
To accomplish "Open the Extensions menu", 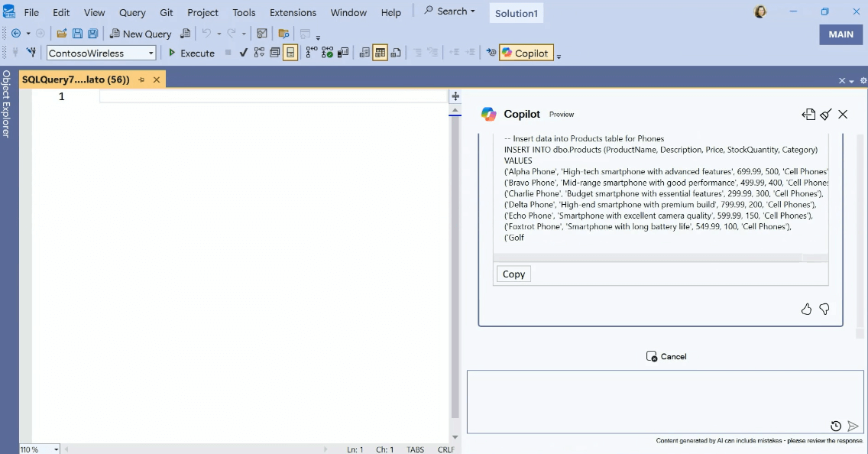I will [x=293, y=12].
